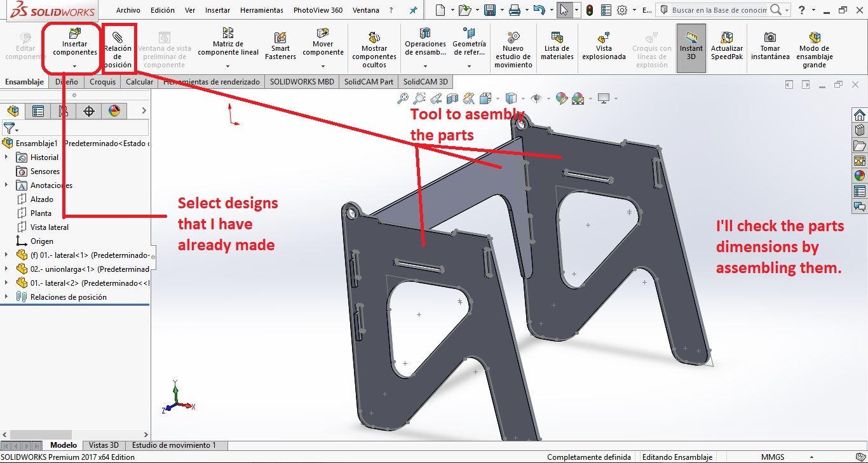The image size is (868, 463).
Task: Open the FeatureManager design tree tab
Action: [x=13, y=111]
